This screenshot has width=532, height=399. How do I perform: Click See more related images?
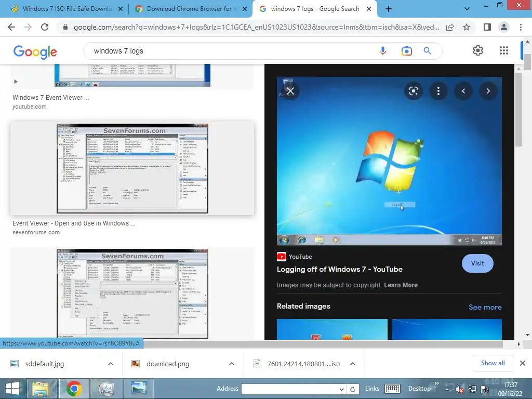485,307
